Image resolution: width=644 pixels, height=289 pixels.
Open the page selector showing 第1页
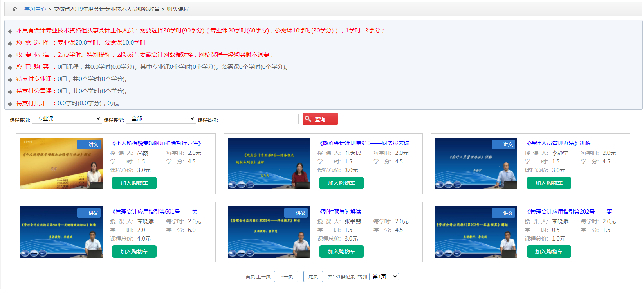coord(384,277)
